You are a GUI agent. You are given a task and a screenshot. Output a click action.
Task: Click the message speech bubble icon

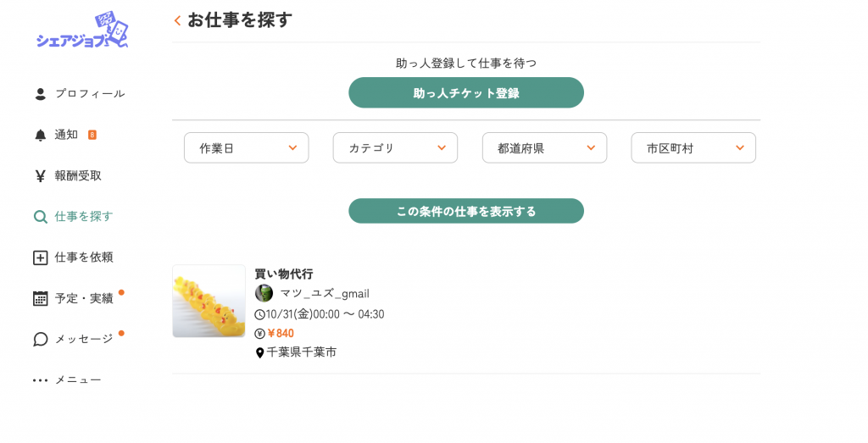pos(40,339)
